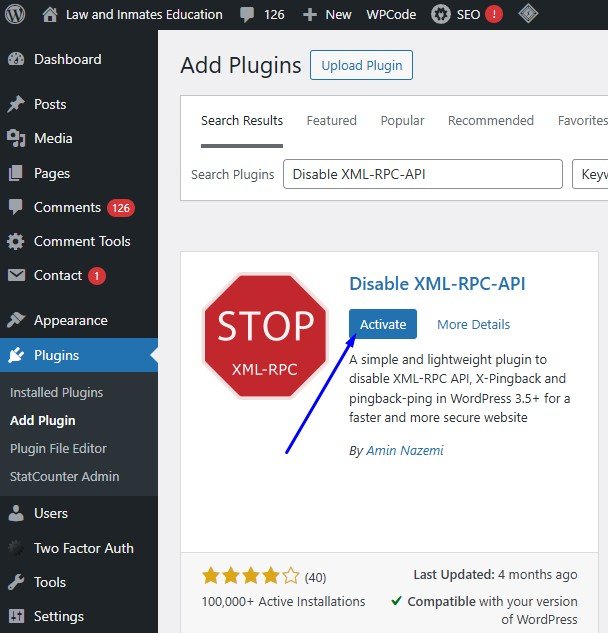Click the red SEO alert badge
The width and height of the screenshot is (608, 633).
tap(494, 15)
